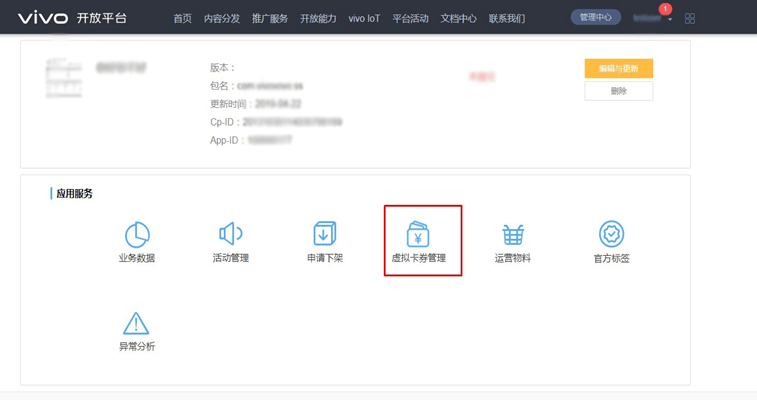Open vivo IoT navigation item
Image resolution: width=757 pixels, height=400 pixels.
coord(364,19)
